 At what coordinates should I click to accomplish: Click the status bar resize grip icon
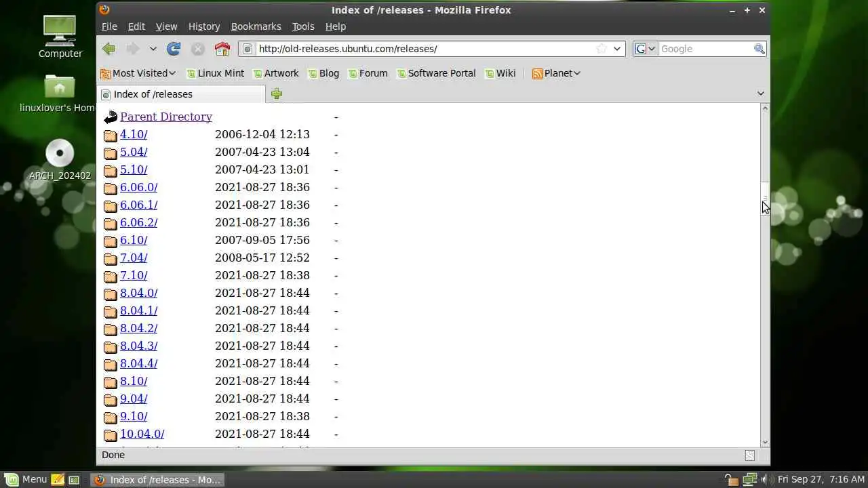click(x=750, y=455)
